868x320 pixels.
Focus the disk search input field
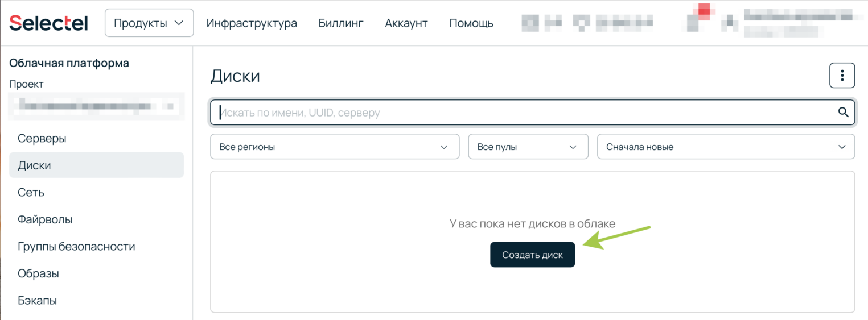pyautogui.click(x=524, y=113)
